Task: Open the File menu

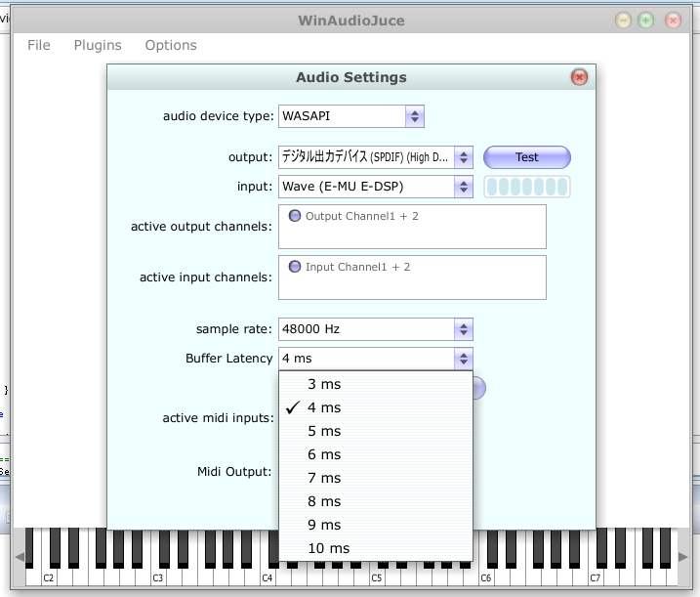Action: pyautogui.click(x=39, y=45)
